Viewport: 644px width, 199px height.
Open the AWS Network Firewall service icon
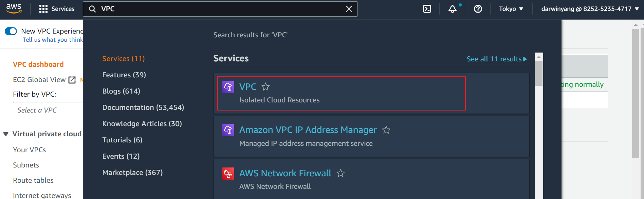[x=228, y=174]
